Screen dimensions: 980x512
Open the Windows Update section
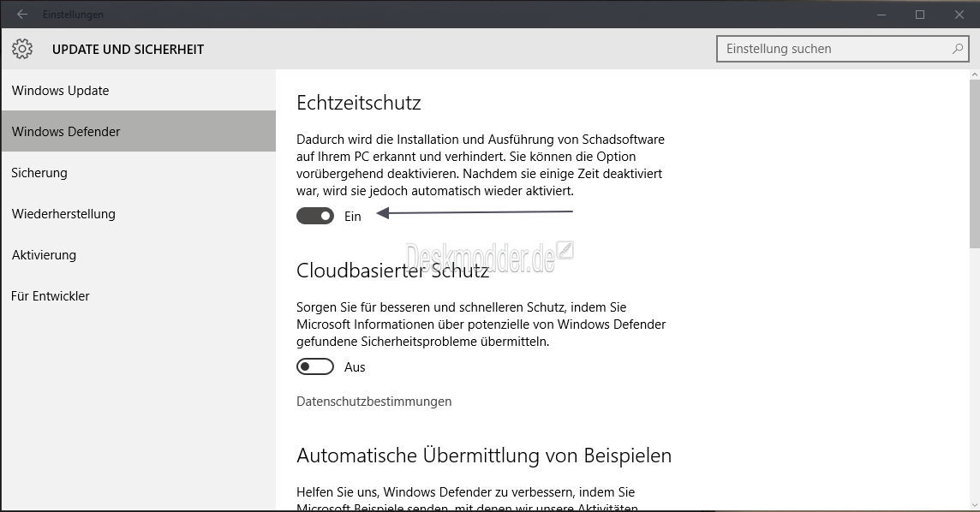[x=138, y=91]
